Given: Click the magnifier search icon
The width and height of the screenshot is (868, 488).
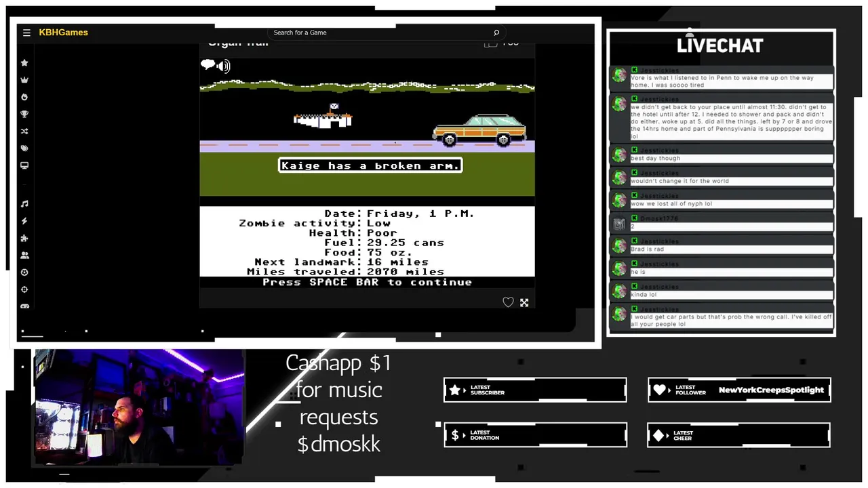Looking at the screenshot, I should point(496,33).
